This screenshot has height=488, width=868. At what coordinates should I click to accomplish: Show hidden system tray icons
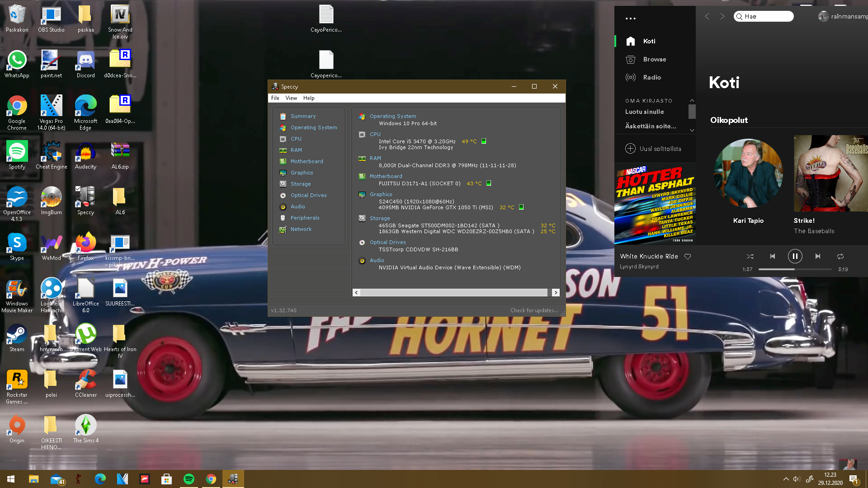click(x=786, y=479)
